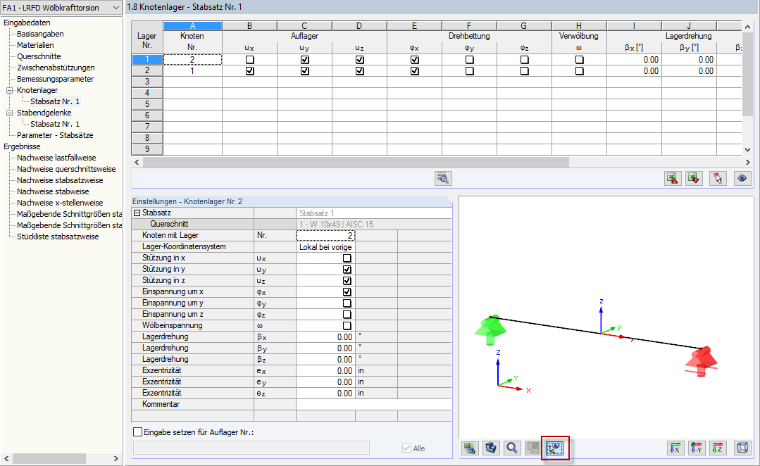Click the table horizontal scroll left arrow
Image resolution: width=760 pixels, height=466 pixels.
(x=137, y=162)
